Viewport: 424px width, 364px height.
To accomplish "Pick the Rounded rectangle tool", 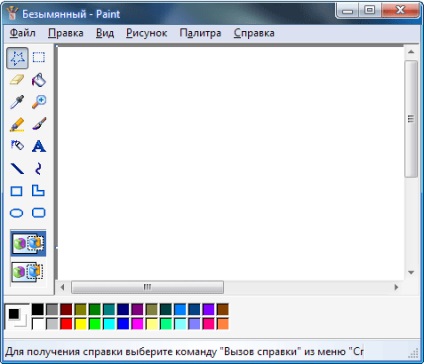I will [39, 213].
